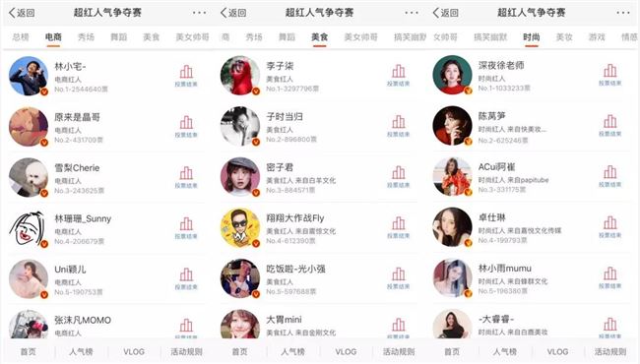Select the 时尚 category tab
Image resolution: width=640 pixels, height=364 pixels.
532,37
